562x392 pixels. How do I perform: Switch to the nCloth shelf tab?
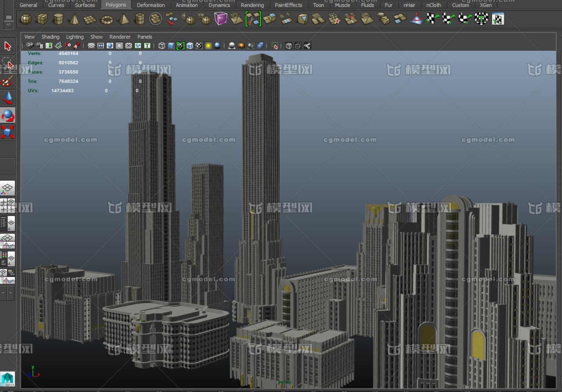click(x=434, y=5)
